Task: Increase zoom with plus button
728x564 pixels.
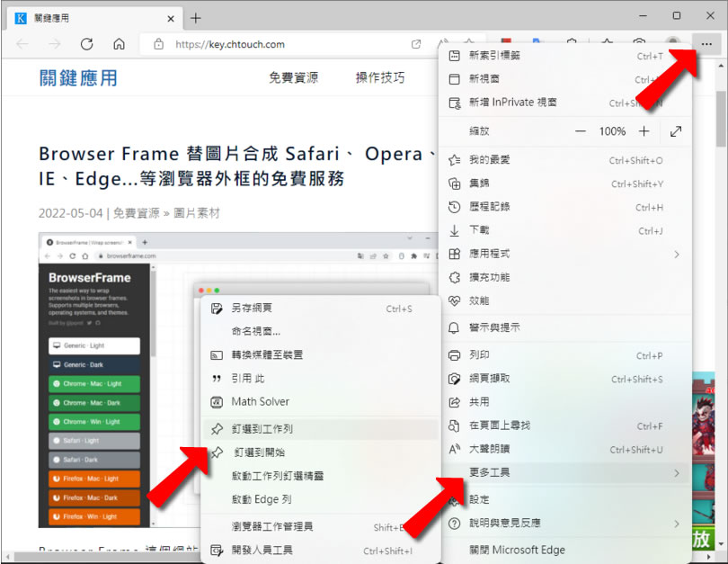Action: point(644,131)
